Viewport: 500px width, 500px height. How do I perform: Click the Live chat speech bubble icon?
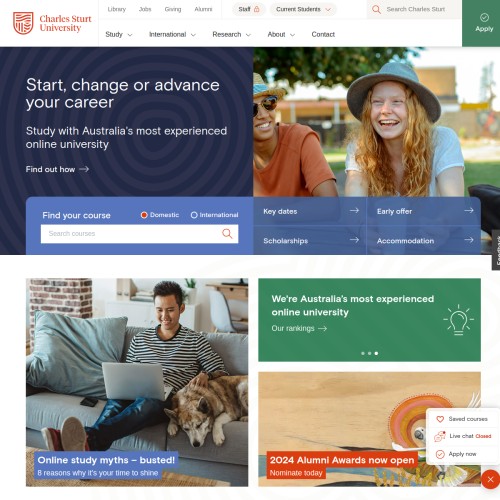440,436
